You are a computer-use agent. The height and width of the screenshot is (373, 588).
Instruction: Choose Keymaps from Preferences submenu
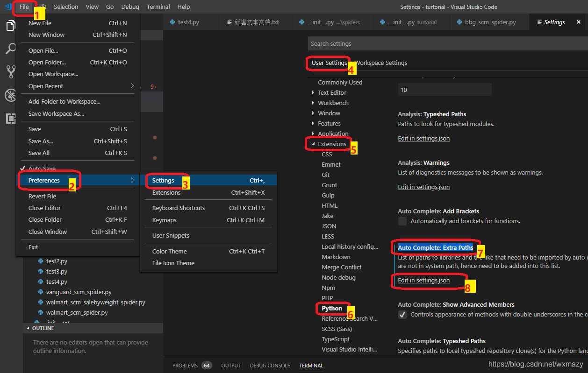point(208,220)
